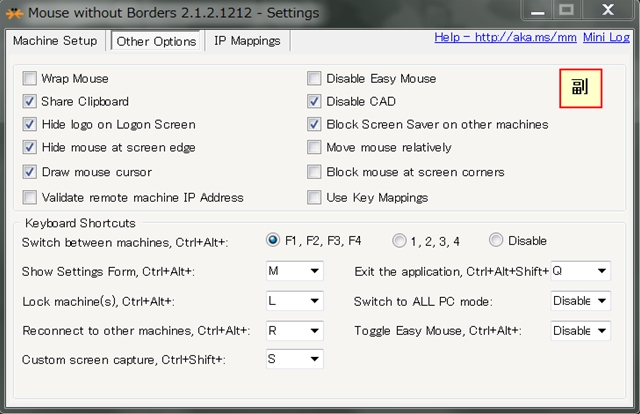The width and height of the screenshot is (640, 414).
Task: Open Toggle Easy Mouse key dropdown
Action: [580, 330]
